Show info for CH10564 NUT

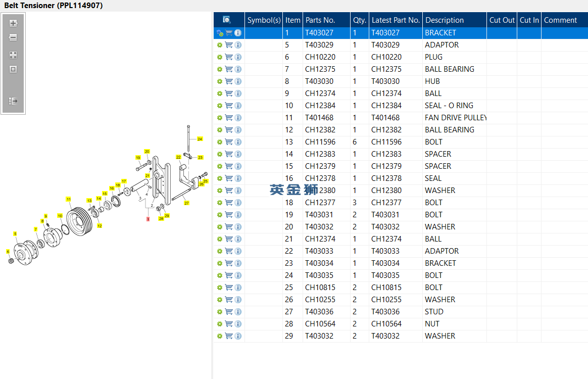pos(238,324)
